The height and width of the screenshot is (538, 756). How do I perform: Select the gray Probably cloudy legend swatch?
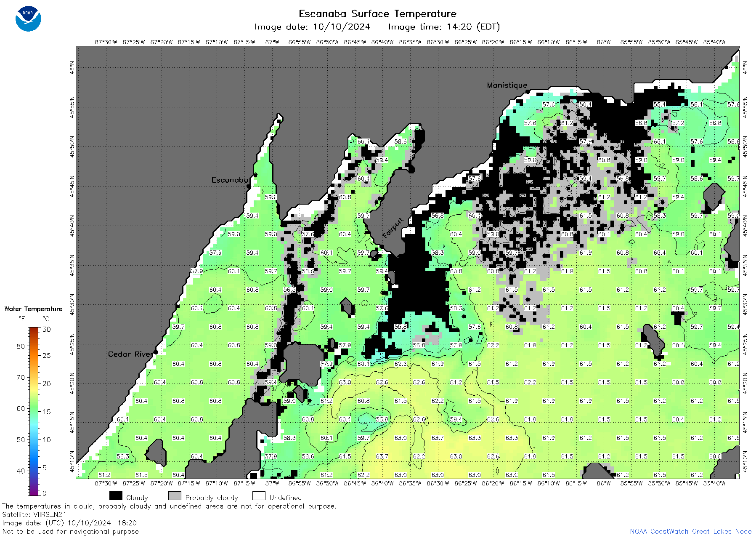175,496
